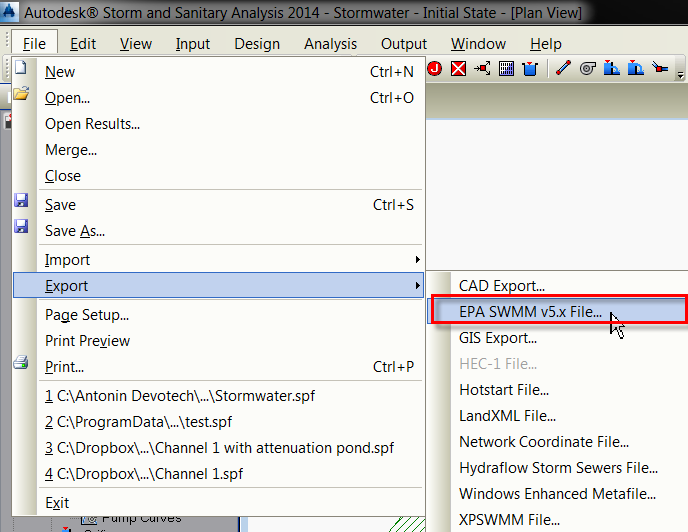688x532 pixels.
Task: Select the Merge... menu entry
Action: pyautogui.click(x=218, y=150)
